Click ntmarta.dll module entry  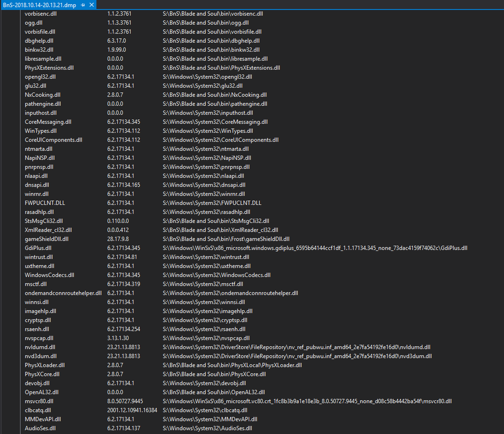(39, 149)
